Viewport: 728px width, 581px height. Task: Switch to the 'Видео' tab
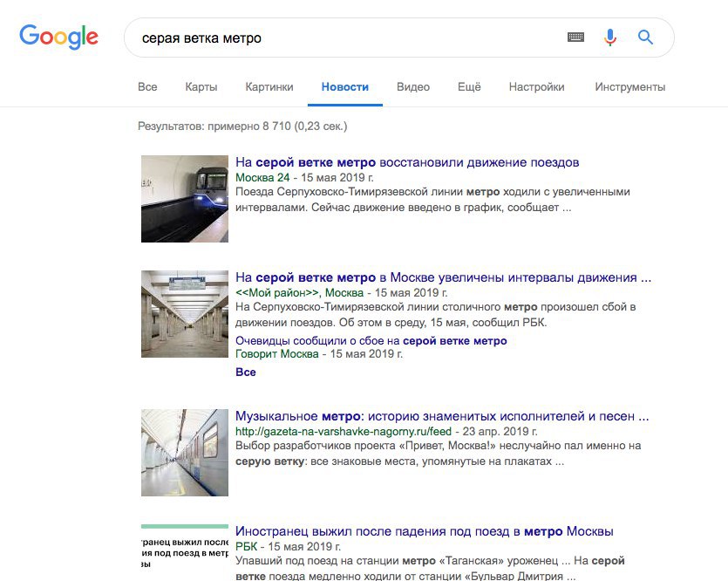click(x=413, y=87)
